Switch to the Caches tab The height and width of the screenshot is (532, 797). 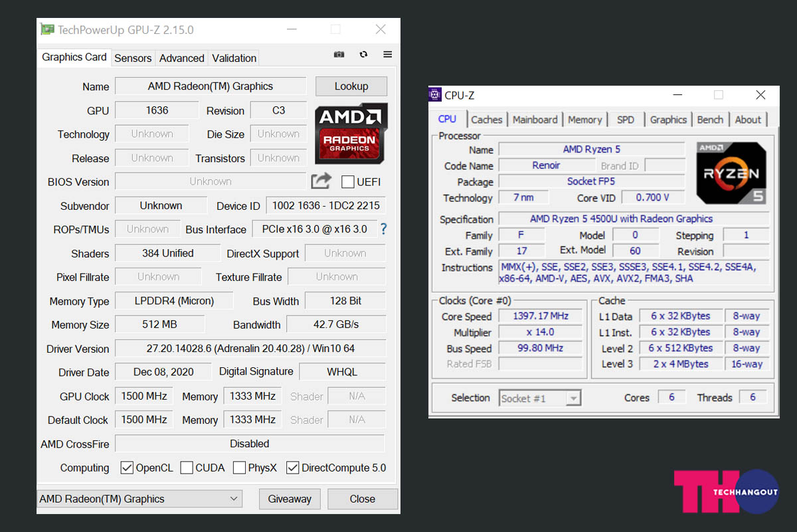tap(487, 120)
